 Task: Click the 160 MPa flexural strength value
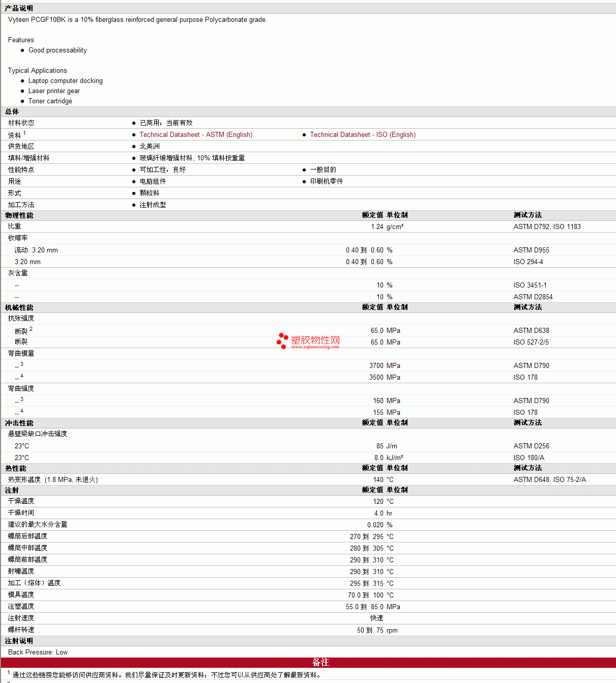[387, 401]
